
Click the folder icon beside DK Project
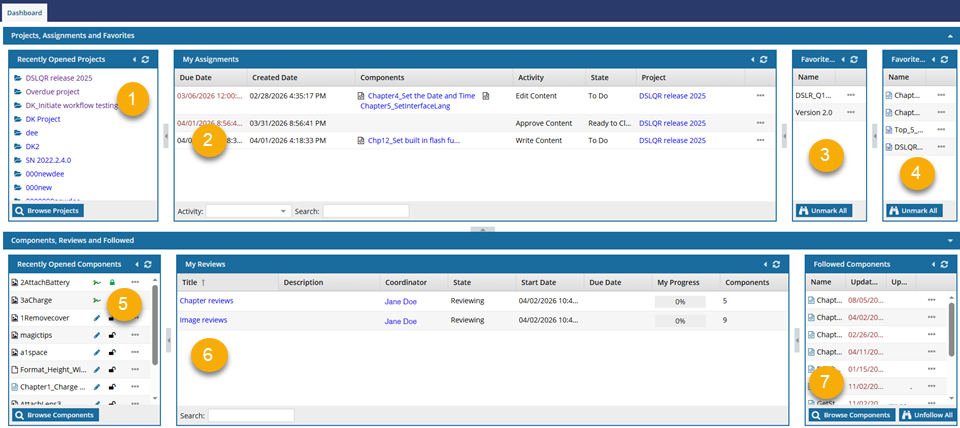point(18,119)
